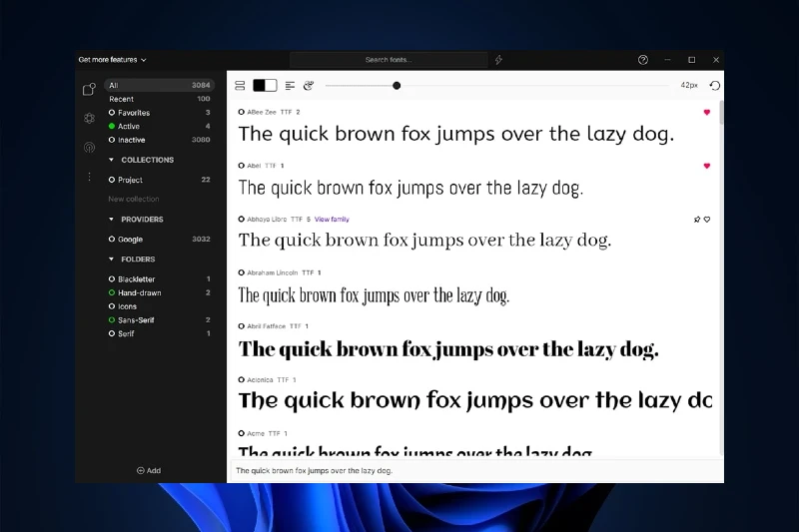This screenshot has height=532, width=799.
Task: Open the help question mark icon
Action: (643, 60)
